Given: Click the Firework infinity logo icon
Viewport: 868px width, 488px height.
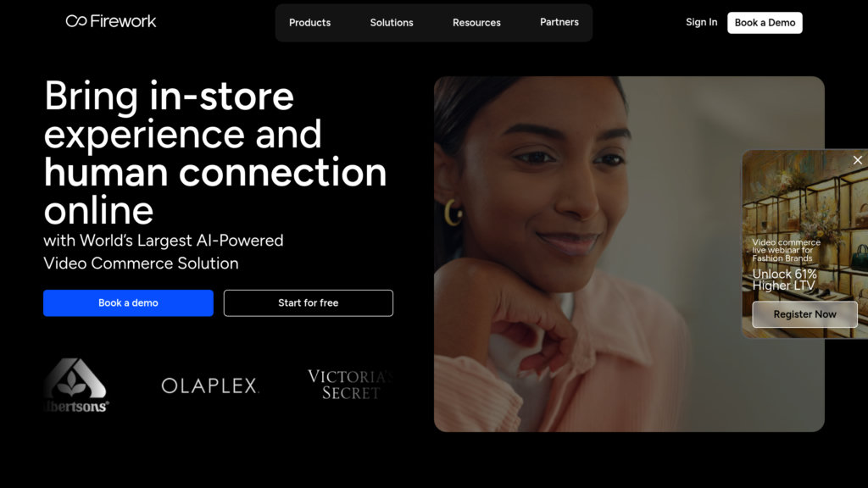Looking at the screenshot, I should pyautogui.click(x=76, y=21).
